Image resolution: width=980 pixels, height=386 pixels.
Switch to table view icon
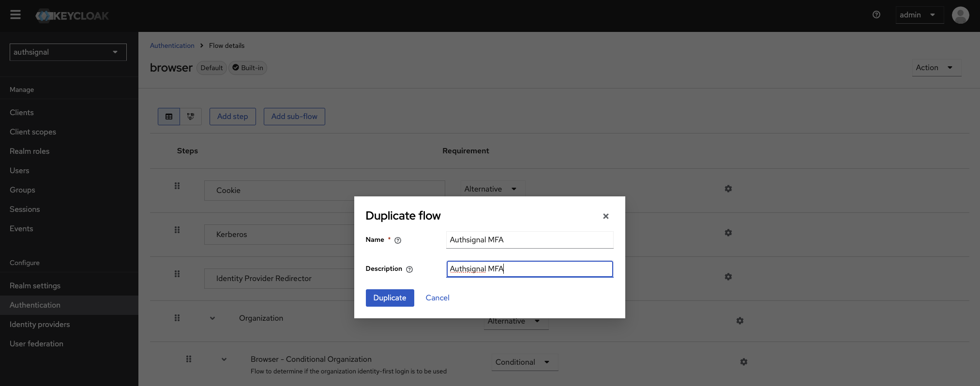click(169, 117)
